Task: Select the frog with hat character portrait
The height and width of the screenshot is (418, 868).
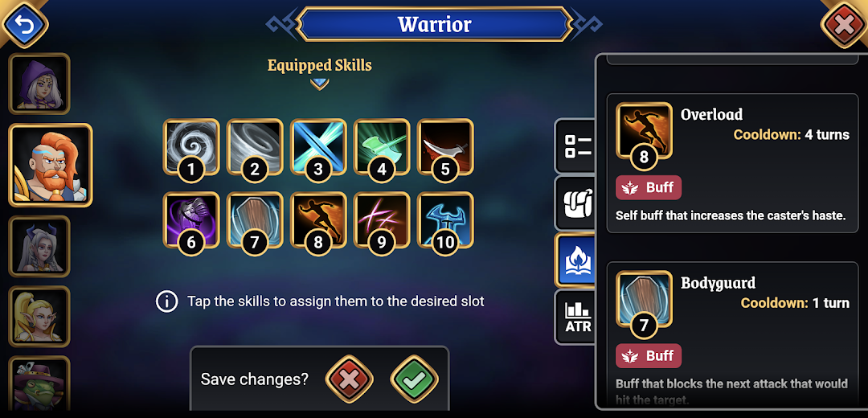Action: pyautogui.click(x=39, y=383)
